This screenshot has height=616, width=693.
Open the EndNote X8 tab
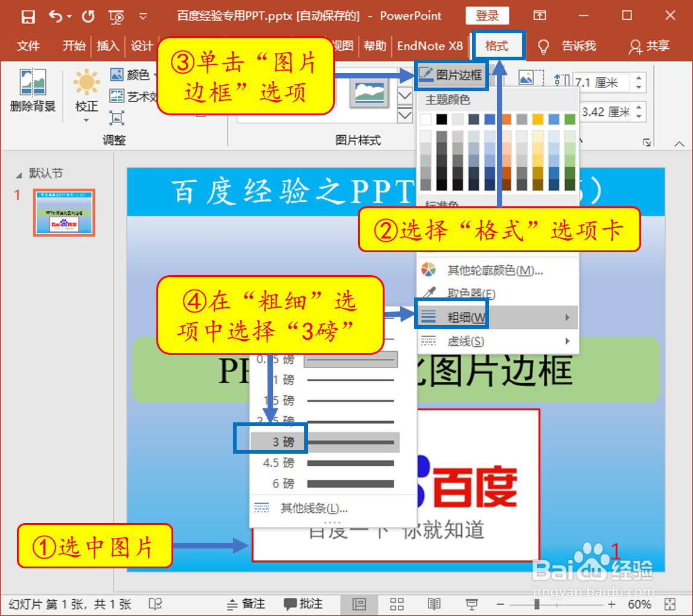pyautogui.click(x=430, y=45)
